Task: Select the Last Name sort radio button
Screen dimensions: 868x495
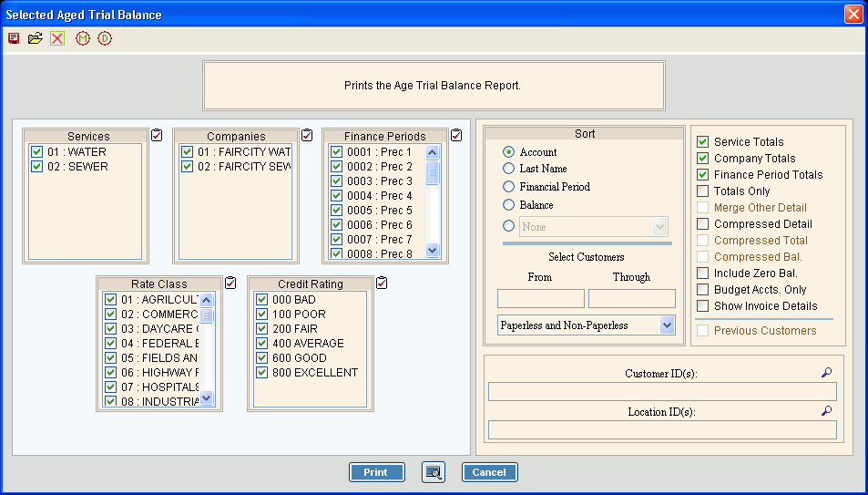Action: [x=508, y=169]
